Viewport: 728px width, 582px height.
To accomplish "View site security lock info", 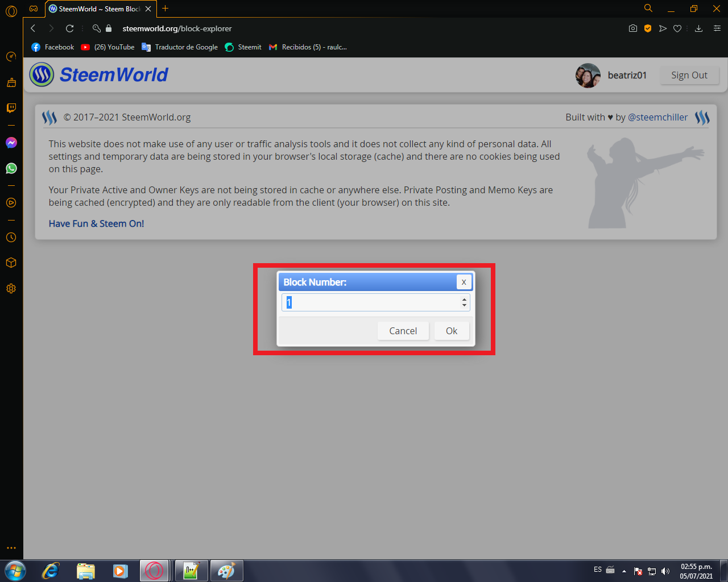I will 109,28.
